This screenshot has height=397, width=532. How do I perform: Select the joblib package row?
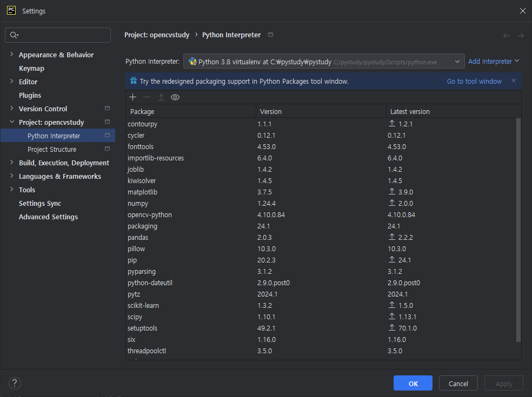tap(321, 169)
